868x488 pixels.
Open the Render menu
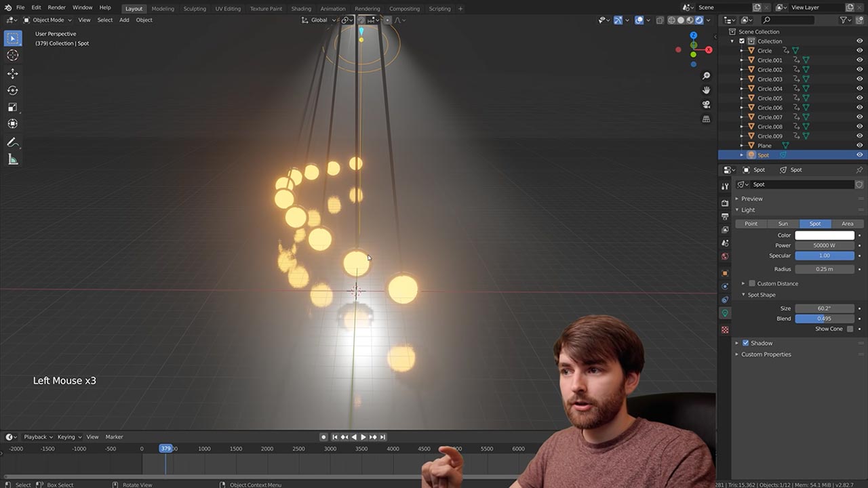(56, 7)
